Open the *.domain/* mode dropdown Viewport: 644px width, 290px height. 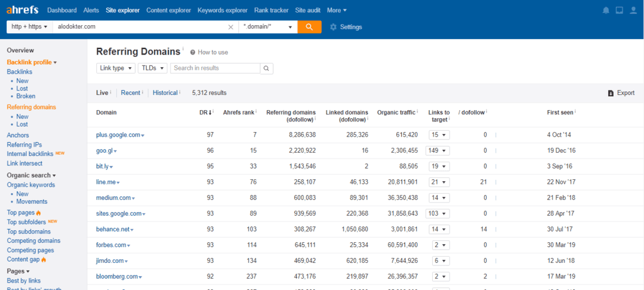coord(268,26)
